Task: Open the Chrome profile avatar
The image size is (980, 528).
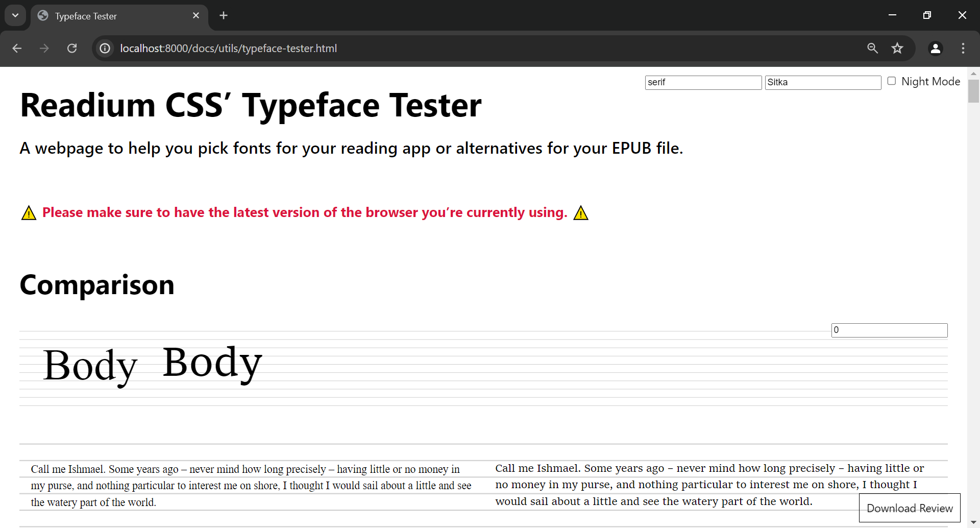Action: click(935, 48)
